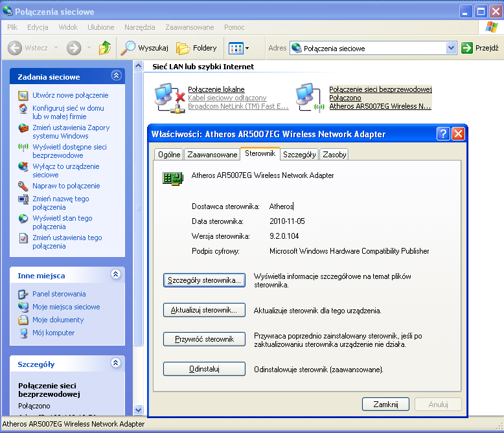The height and width of the screenshot is (433, 504).
Task: Open the Pomoc menu
Action: click(235, 27)
